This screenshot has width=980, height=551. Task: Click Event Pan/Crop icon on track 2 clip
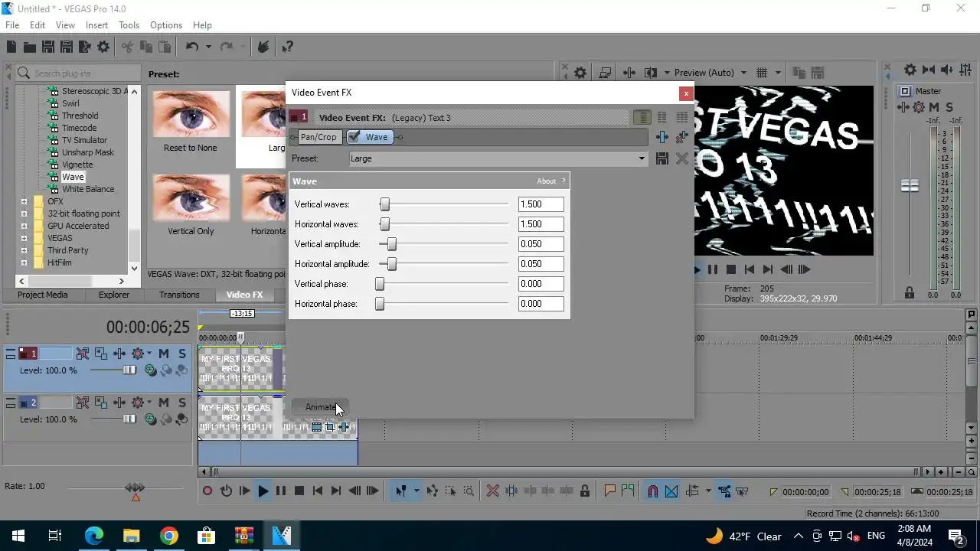pyautogui.click(x=330, y=427)
